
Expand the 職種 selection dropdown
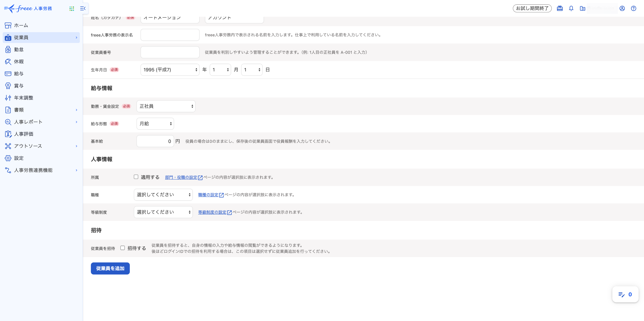tap(163, 195)
